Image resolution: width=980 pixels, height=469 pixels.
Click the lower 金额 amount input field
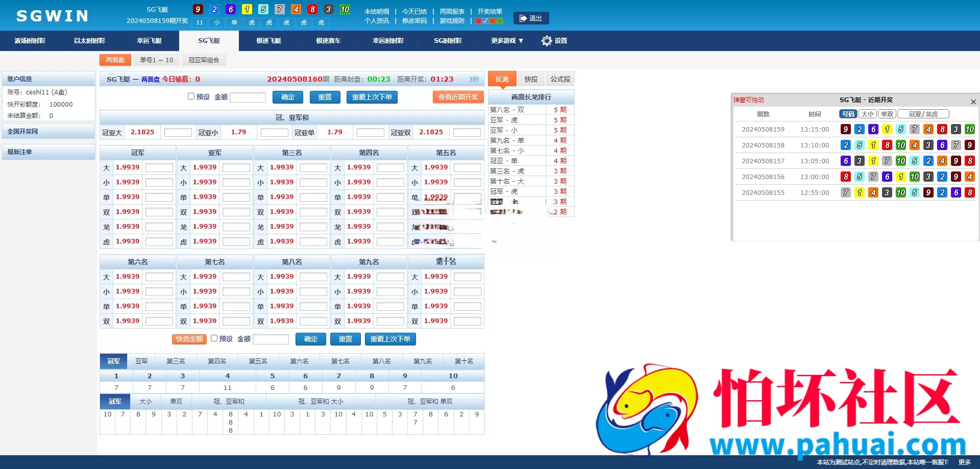tap(271, 339)
